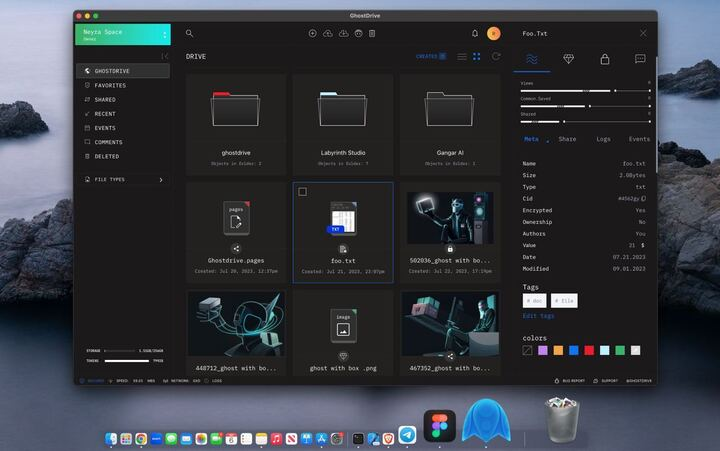
Task: Pick the red color swatch
Action: pyautogui.click(x=589, y=350)
